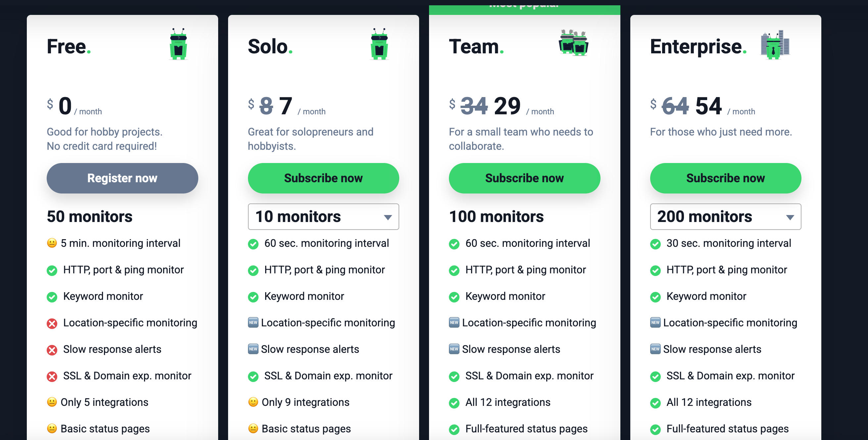Subscribe to the Team plan
This screenshot has height=440, width=868.
[x=524, y=178]
